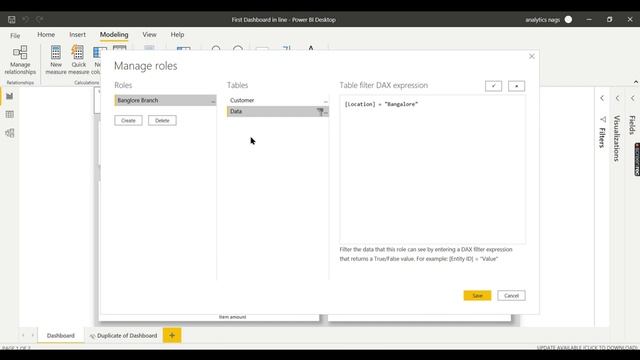Viewport: 640px width, 360px height.
Task: Click the Visualizations pane label
Action: click(x=617, y=138)
